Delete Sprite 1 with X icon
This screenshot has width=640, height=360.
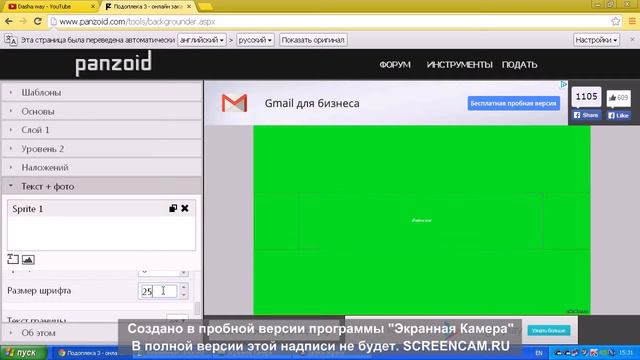point(185,208)
